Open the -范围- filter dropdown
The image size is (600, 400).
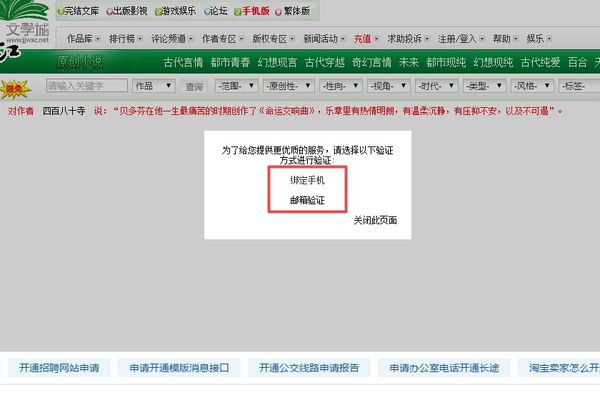click(236, 86)
